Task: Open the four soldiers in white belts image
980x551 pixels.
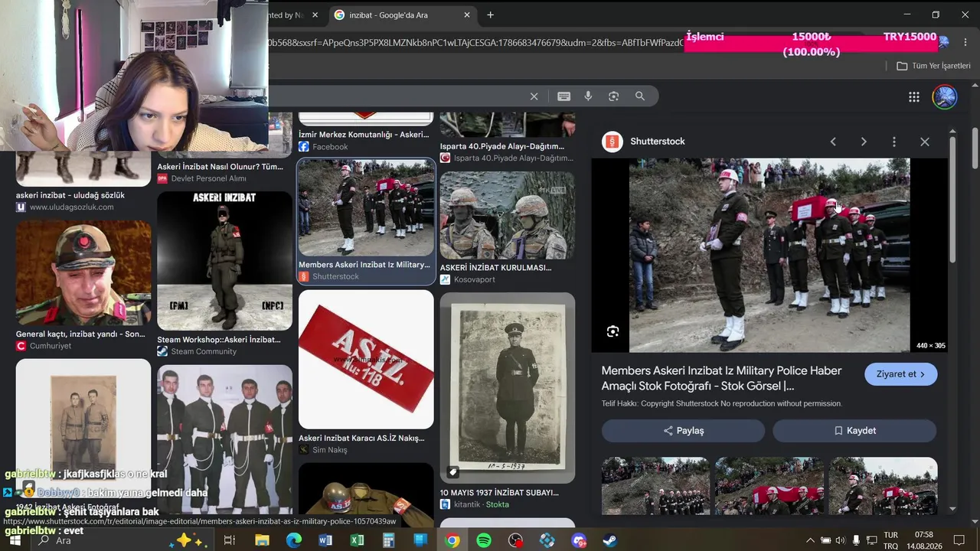Action: [224, 439]
